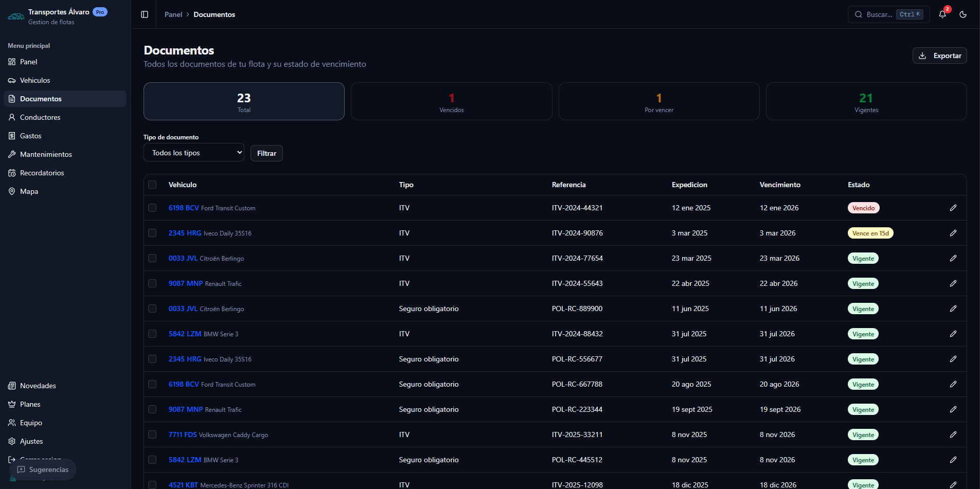Show only Vencidos documents card
The height and width of the screenshot is (489, 980).
coord(451,101)
